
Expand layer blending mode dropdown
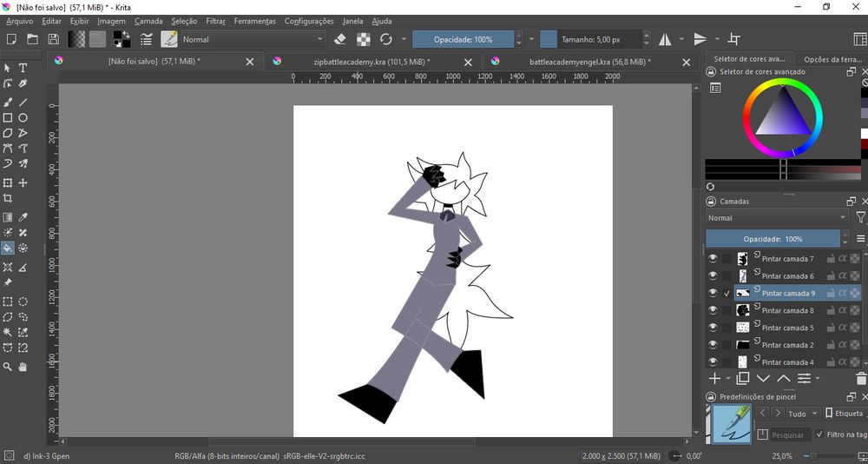tap(777, 218)
